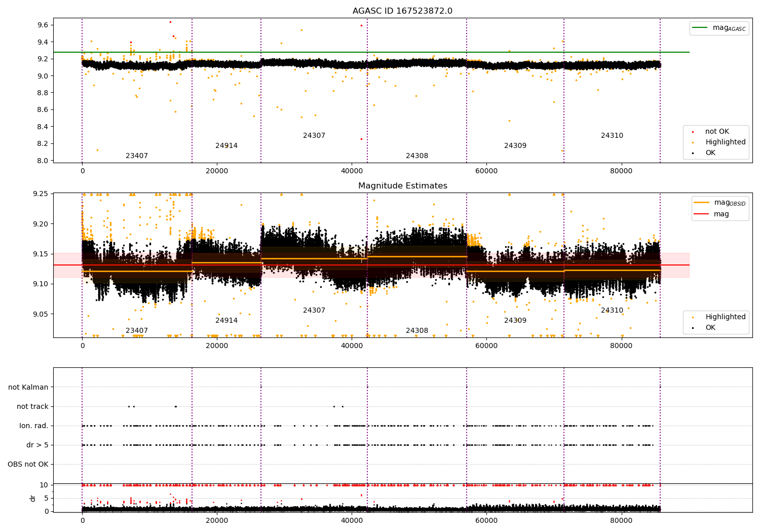Click the red 'mag' legend entry

tap(712, 214)
